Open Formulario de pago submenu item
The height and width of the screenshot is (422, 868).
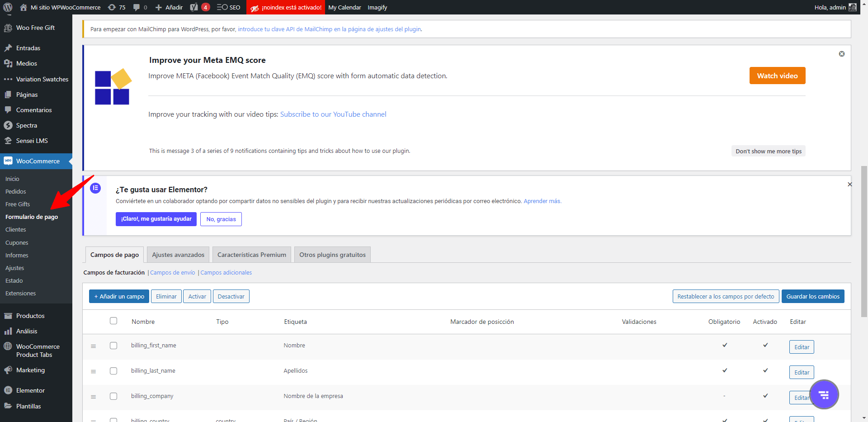point(32,217)
